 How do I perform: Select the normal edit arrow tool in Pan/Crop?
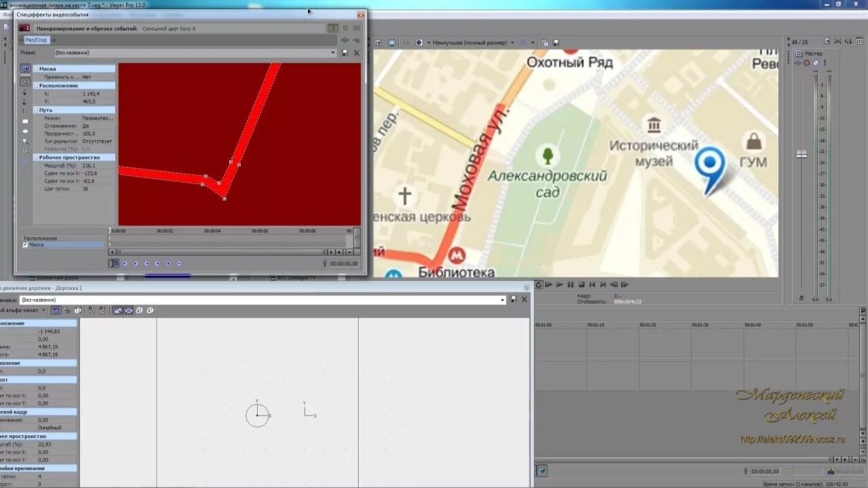pos(25,82)
